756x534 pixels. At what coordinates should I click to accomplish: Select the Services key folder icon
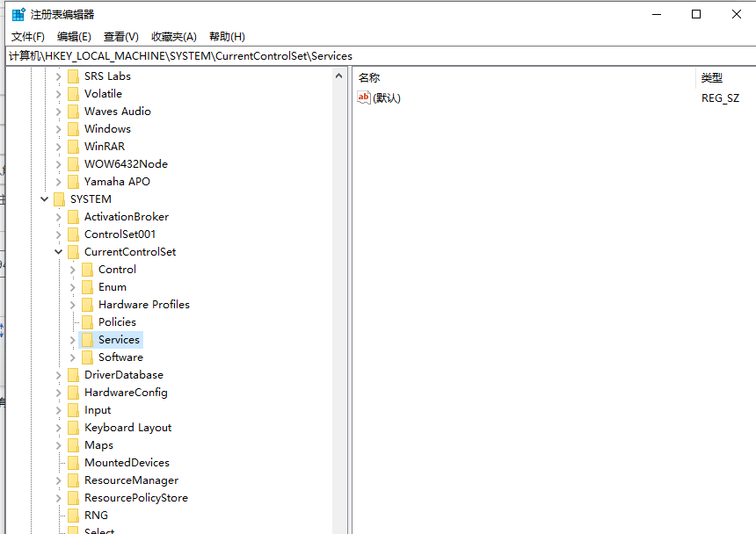click(87, 339)
